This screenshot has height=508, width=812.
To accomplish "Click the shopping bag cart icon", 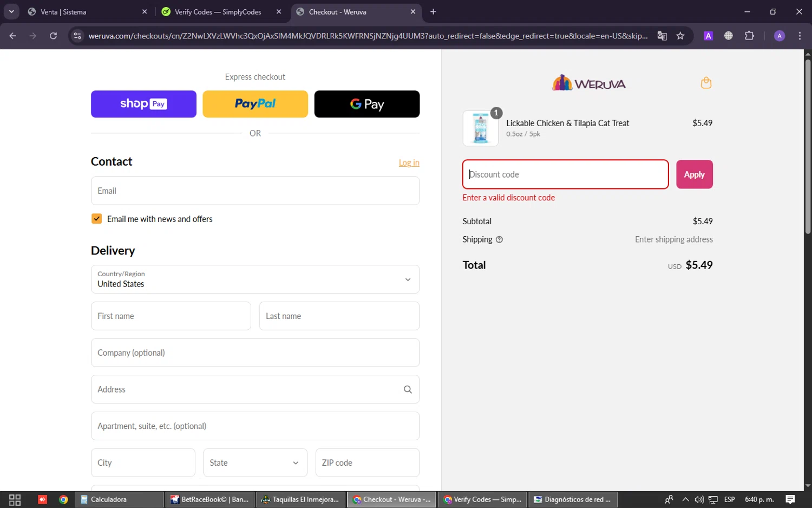I will pyautogui.click(x=706, y=83).
